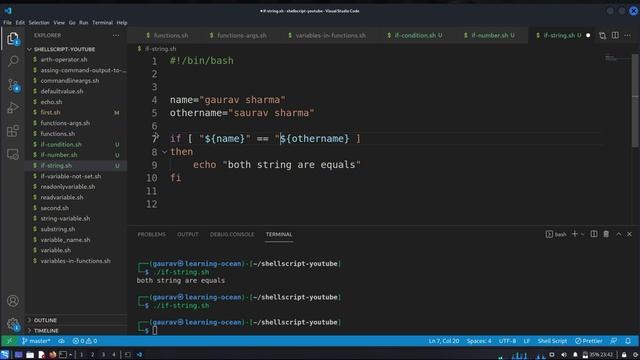
Task: Open substring.sh in the explorer
Action: pyautogui.click(x=58, y=229)
